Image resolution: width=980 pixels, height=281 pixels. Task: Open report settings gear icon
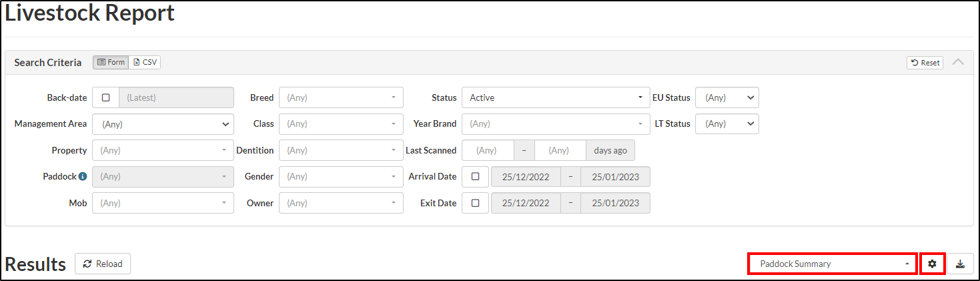point(932,264)
